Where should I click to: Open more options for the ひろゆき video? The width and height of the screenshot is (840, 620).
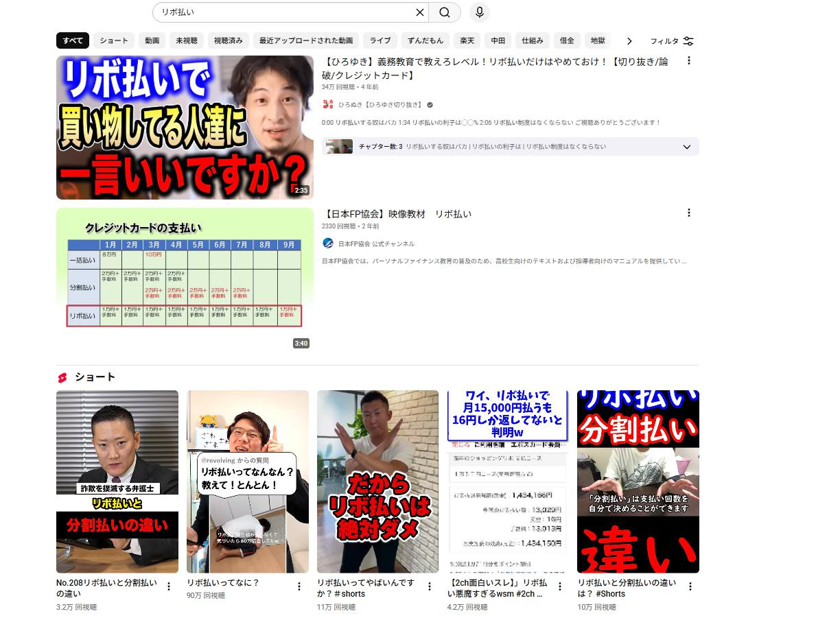point(689,61)
